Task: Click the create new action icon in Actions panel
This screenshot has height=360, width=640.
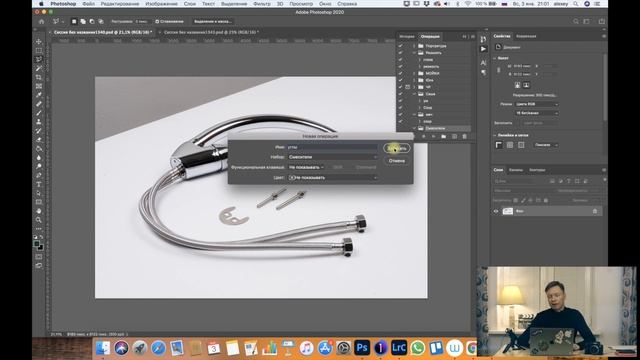Action: click(x=454, y=136)
